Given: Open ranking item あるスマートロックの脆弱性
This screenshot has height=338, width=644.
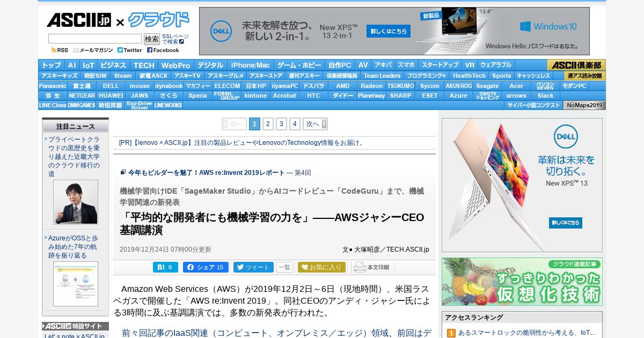Looking at the screenshot, I should (527, 333).
